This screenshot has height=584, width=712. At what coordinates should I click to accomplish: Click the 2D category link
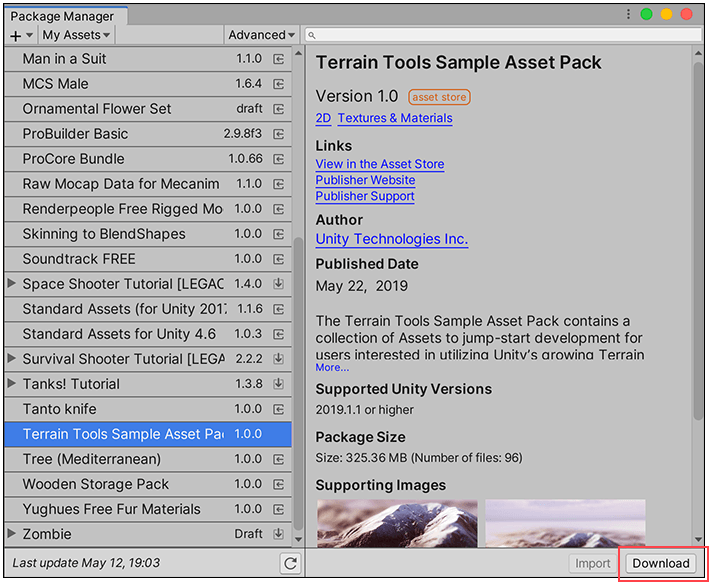click(323, 118)
